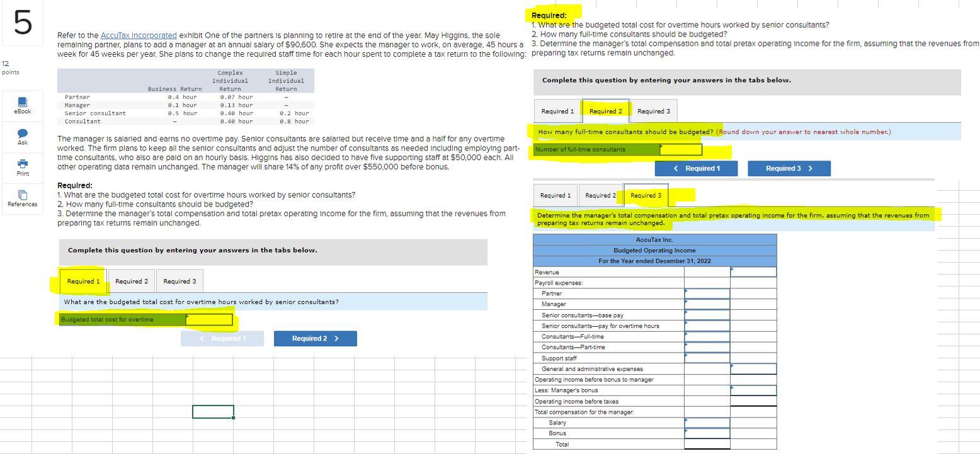The height and width of the screenshot is (454, 980).
Task: Switch to Required 2 tab in left panel
Action: pyautogui.click(x=132, y=281)
